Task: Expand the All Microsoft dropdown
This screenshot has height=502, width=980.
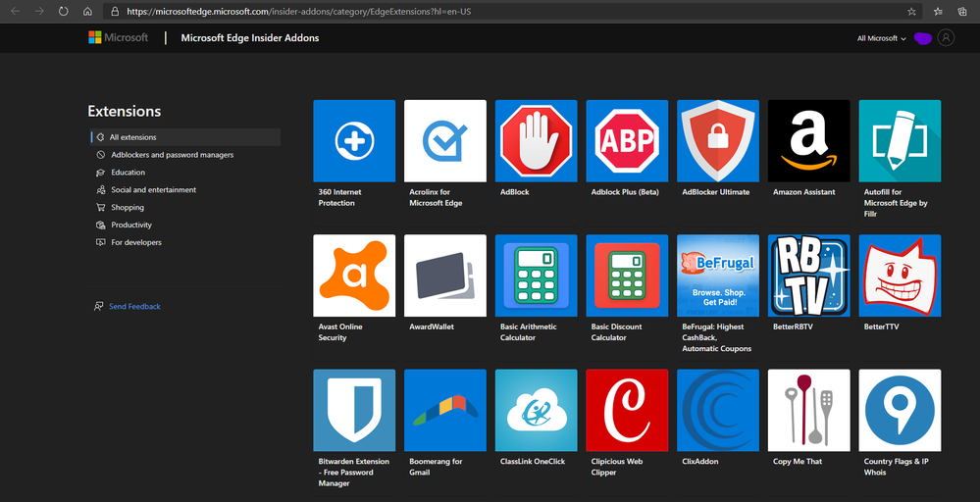Action: 881,38
